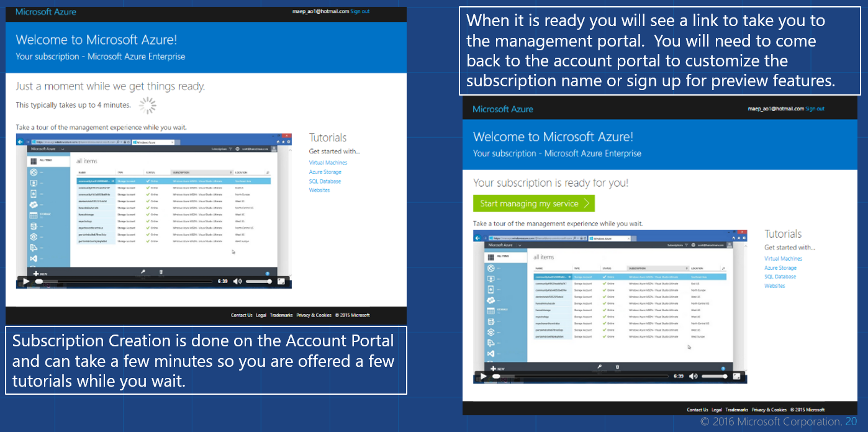
Task: Click the Microsoft Azure logo on the 'Just a moment' page
Action: (x=45, y=12)
